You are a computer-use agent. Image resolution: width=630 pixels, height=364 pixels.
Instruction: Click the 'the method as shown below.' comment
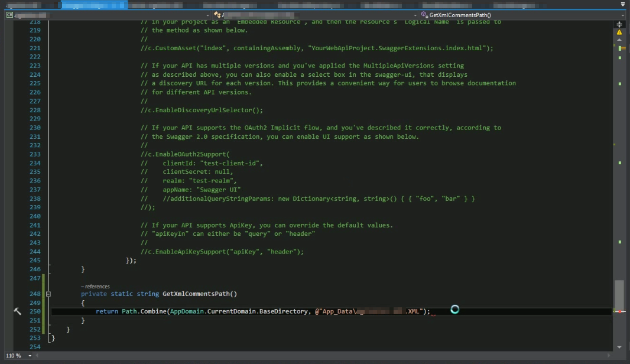pos(194,31)
